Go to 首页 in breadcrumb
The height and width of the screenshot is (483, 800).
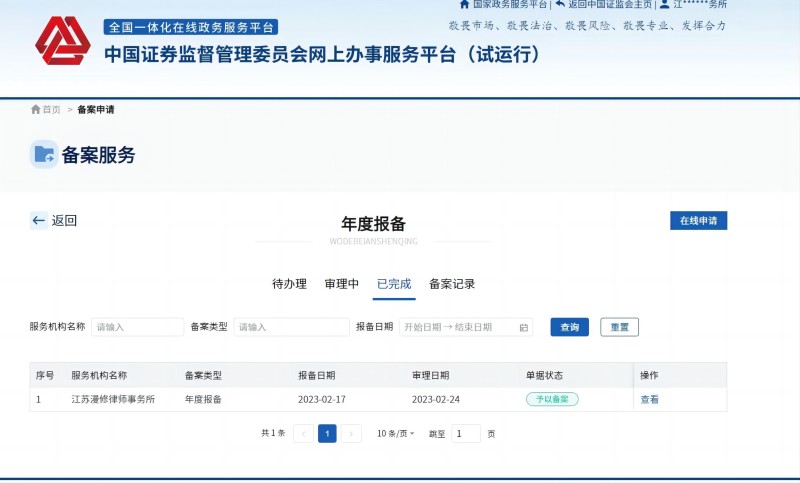(x=51, y=109)
